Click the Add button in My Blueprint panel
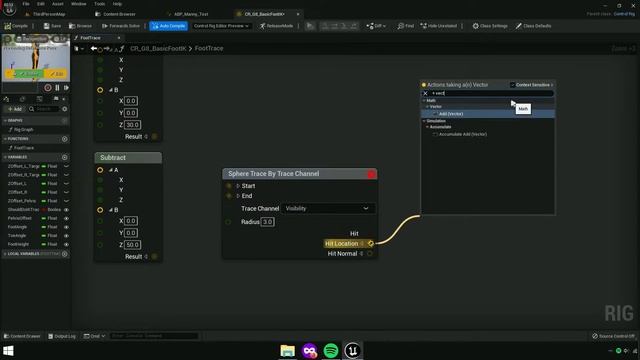 click(x=15, y=109)
